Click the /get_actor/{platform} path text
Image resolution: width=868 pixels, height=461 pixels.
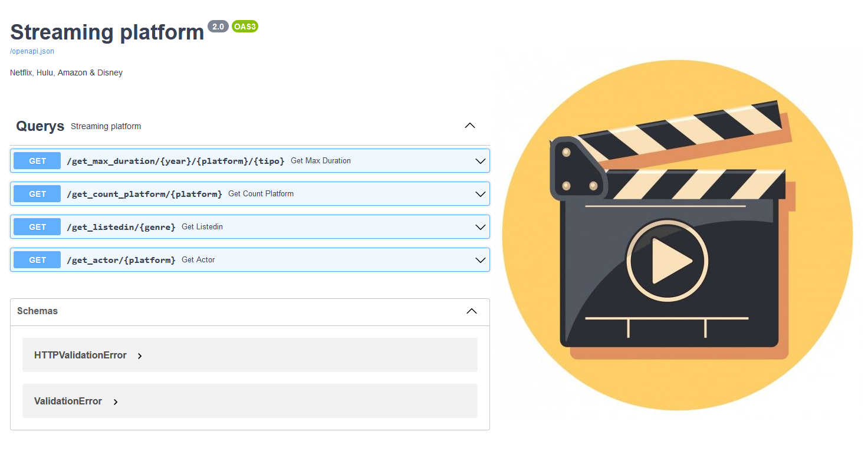coord(121,260)
